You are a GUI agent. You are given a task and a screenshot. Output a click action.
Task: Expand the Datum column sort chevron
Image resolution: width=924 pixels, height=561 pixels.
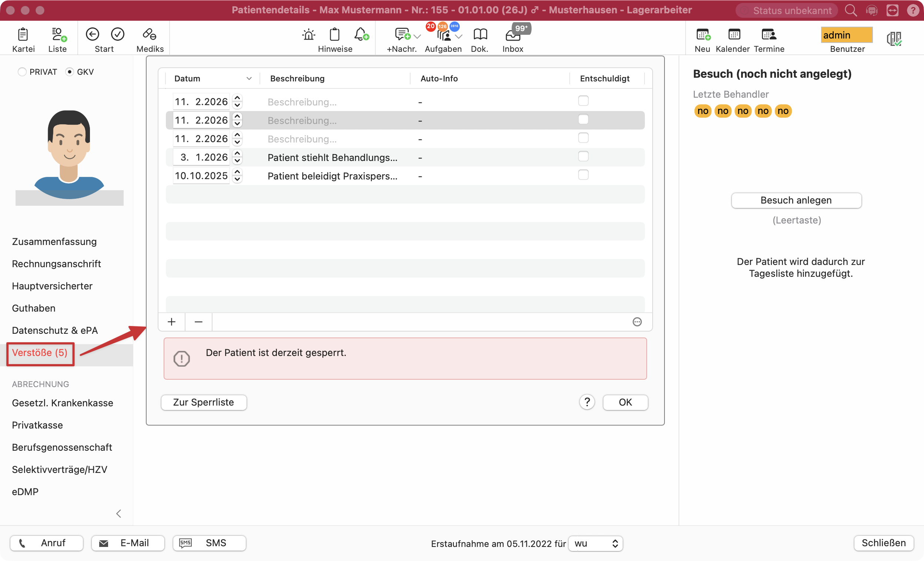[249, 79]
